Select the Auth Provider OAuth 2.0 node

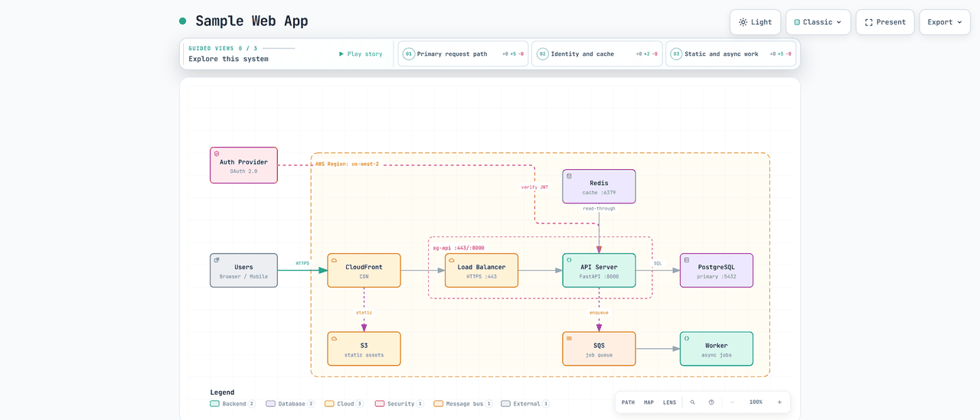pos(243,165)
